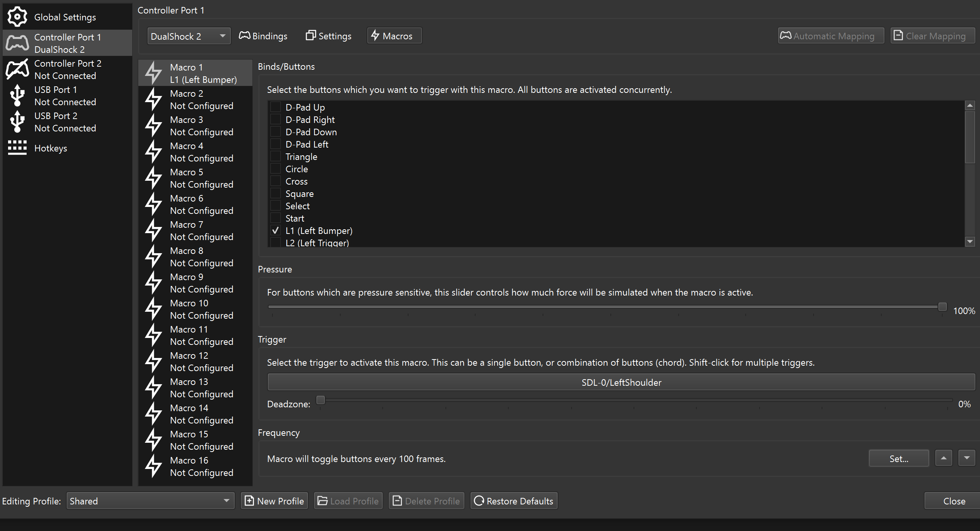Viewport: 980px width, 531px height.
Task: Enable the D-Pad Up checkbox
Action: 275,107
